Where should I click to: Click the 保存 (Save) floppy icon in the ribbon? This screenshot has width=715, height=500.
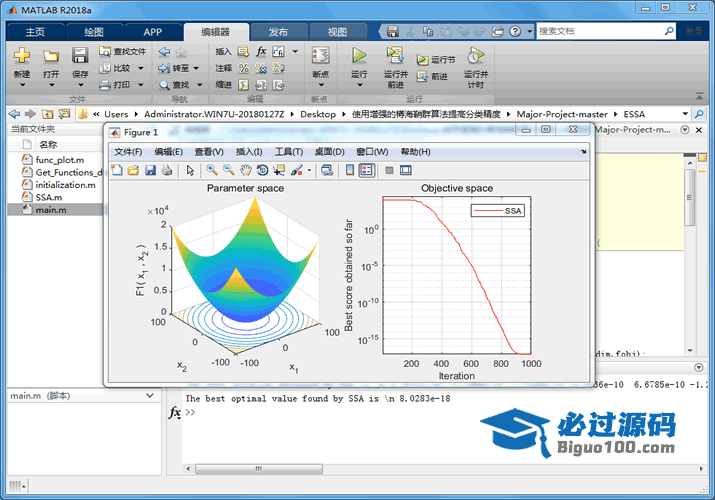click(80, 56)
